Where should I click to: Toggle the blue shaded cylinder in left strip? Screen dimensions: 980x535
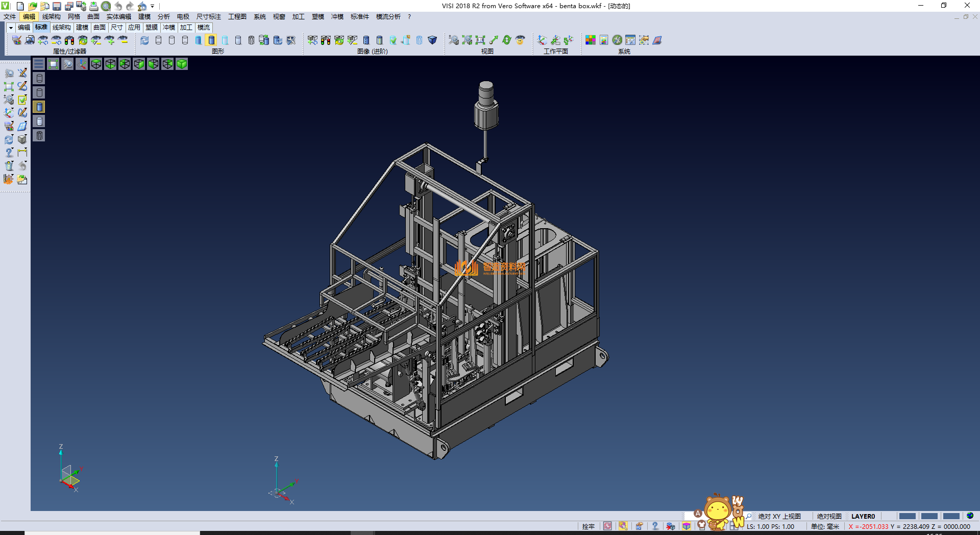coord(39,107)
